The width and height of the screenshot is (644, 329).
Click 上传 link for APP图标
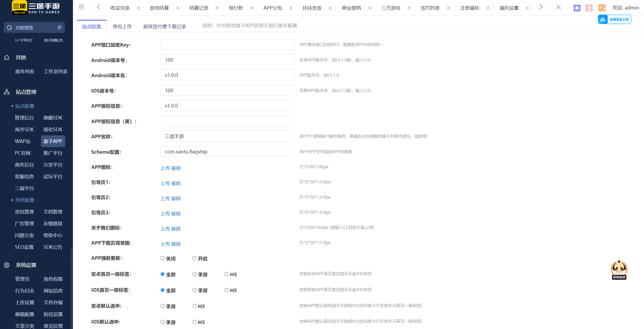(x=165, y=168)
